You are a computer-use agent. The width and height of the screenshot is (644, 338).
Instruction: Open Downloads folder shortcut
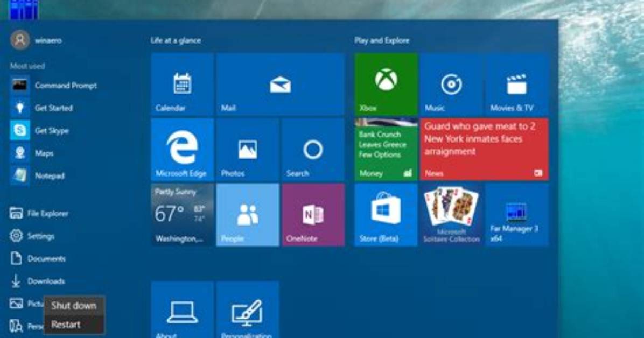pyautogui.click(x=37, y=281)
